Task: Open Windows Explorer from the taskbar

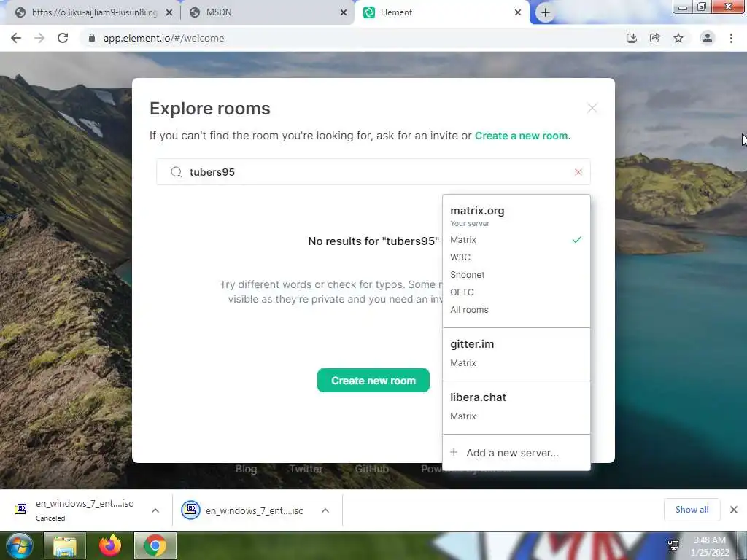Action: 65,545
